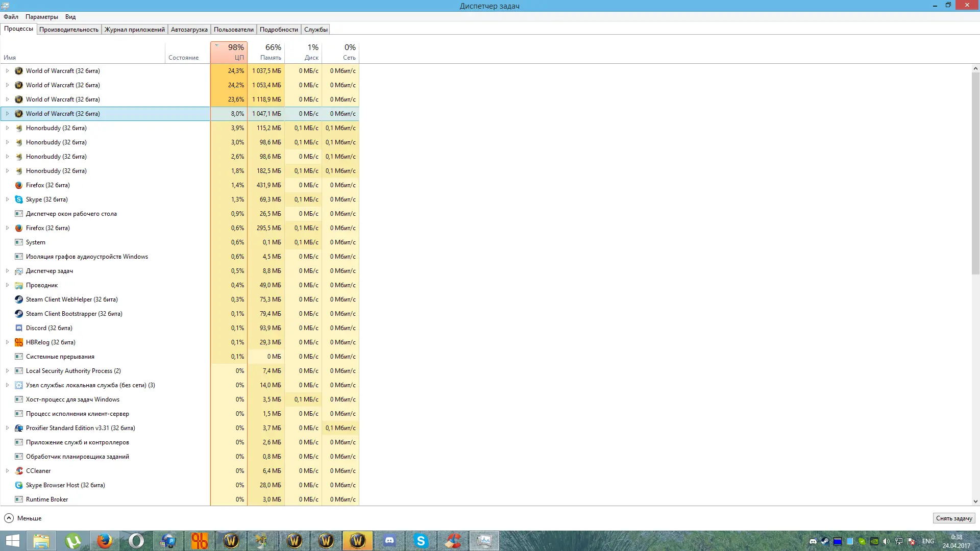980x551 pixels.
Task: Sort processes by the Диск column
Action: [303, 53]
